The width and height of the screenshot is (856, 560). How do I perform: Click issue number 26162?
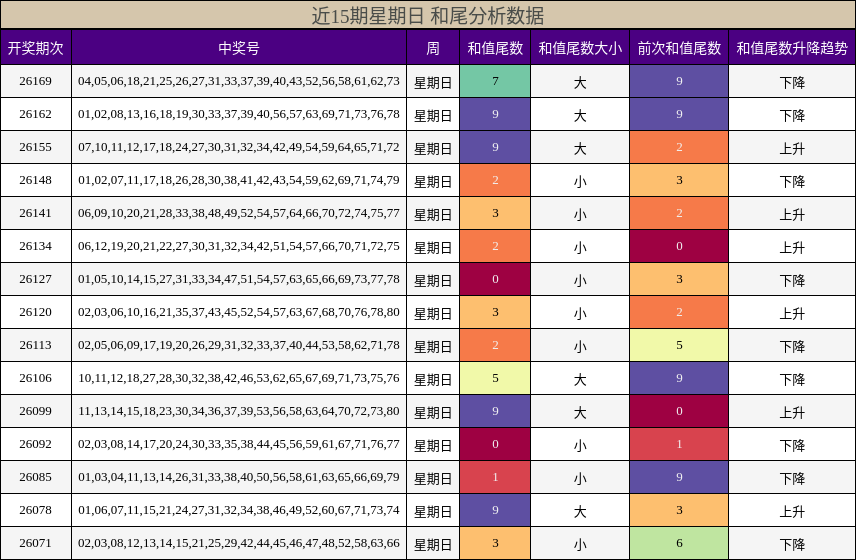click(35, 114)
